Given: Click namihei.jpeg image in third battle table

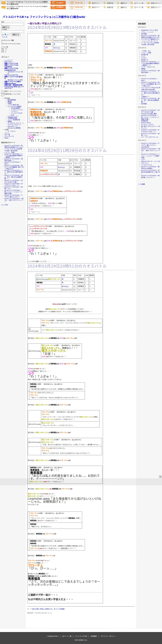Looking at the screenshot, I should [x=42, y=279].
